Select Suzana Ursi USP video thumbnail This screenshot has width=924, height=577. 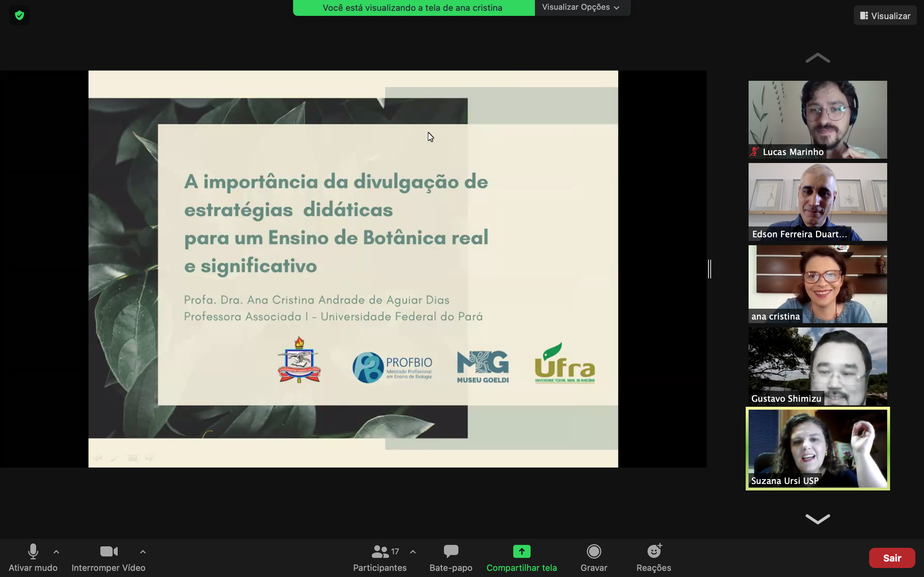[x=818, y=448]
